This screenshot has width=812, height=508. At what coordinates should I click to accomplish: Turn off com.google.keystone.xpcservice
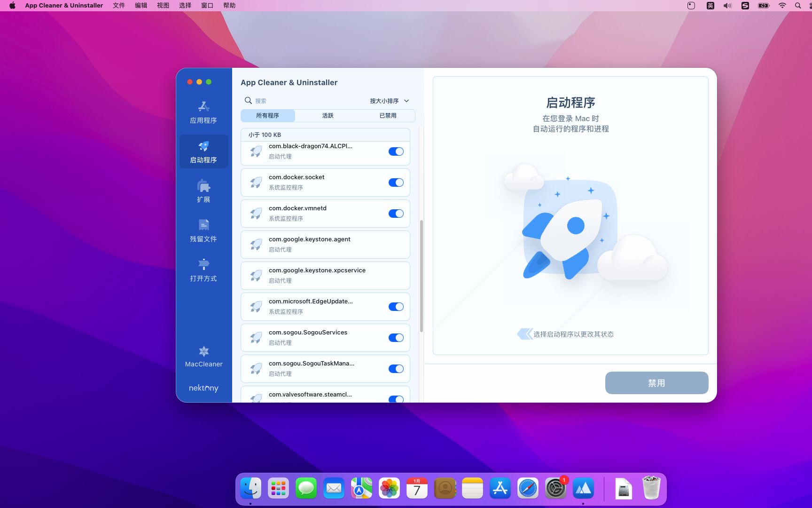[396, 276]
